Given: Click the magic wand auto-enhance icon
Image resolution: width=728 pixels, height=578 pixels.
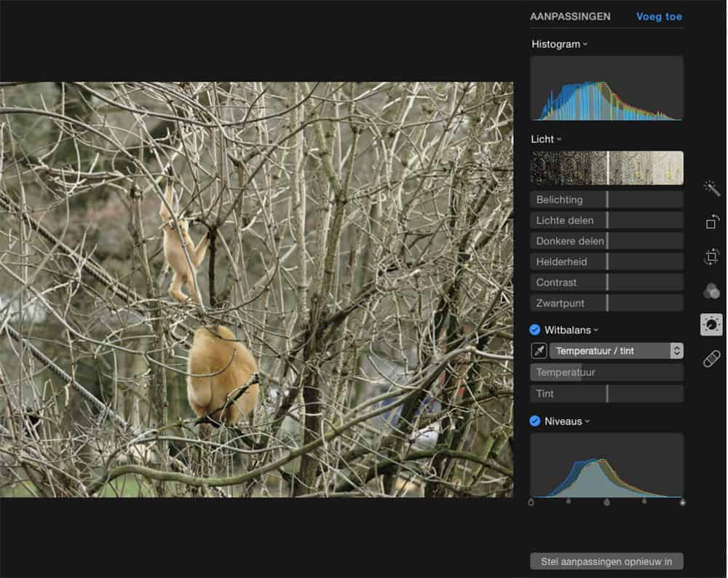Looking at the screenshot, I should 711,188.
